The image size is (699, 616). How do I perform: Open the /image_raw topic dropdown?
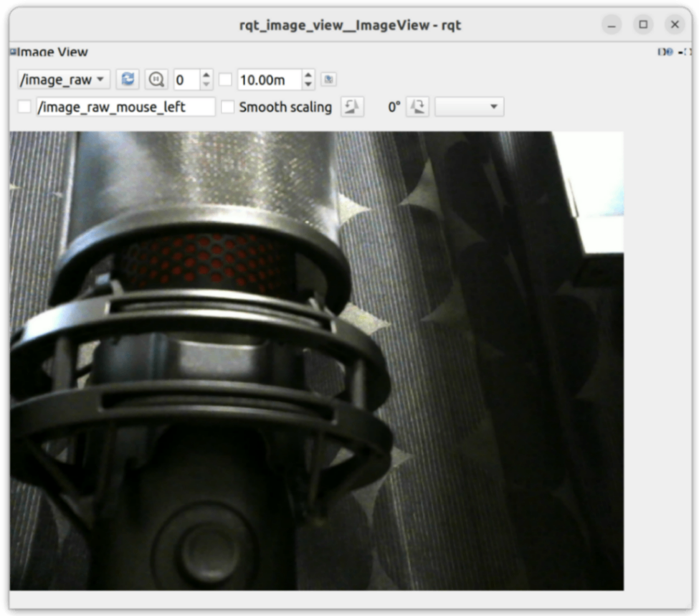[x=64, y=80]
